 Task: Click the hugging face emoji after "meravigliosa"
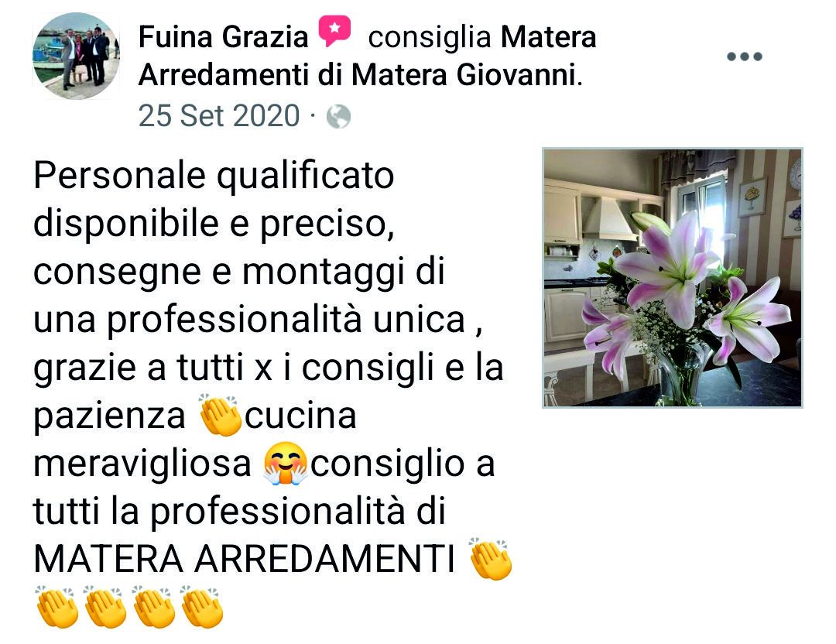(286, 464)
